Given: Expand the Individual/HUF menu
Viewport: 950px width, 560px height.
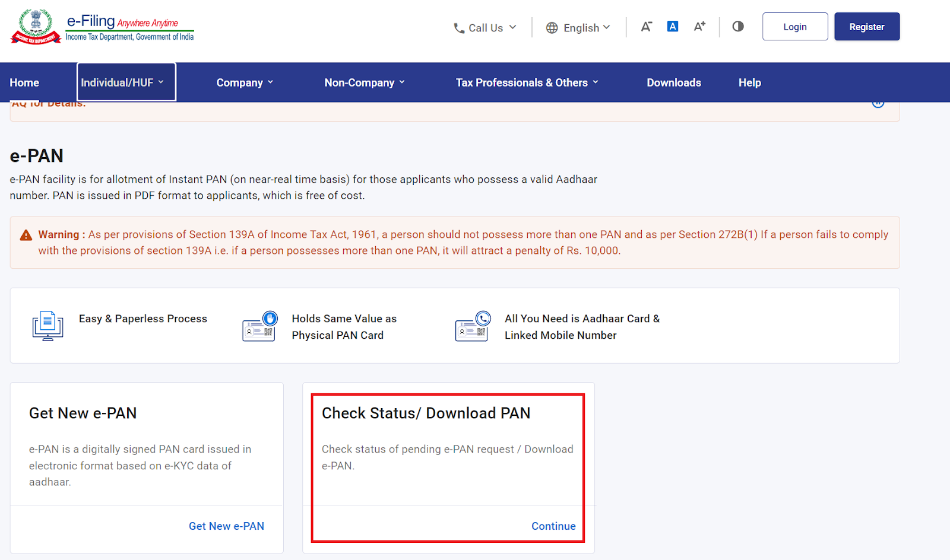Looking at the screenshot, I should [122, 82].
